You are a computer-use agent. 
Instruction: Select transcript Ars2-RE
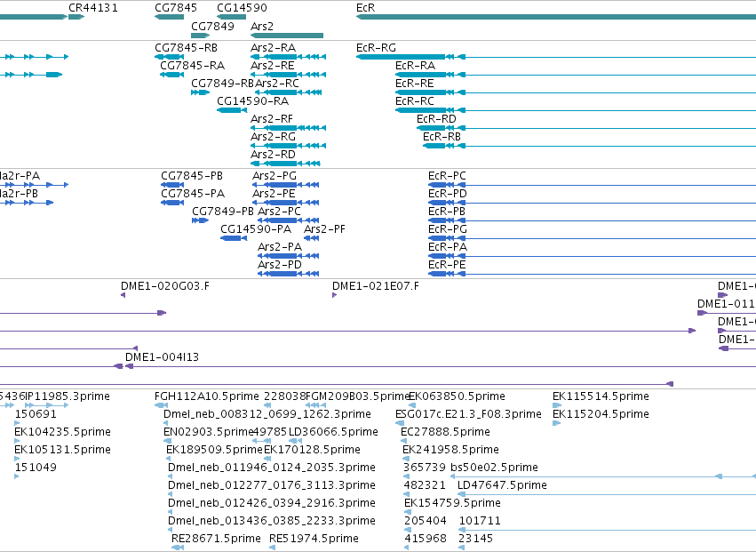pyautogui.click(x=273, y=66)
